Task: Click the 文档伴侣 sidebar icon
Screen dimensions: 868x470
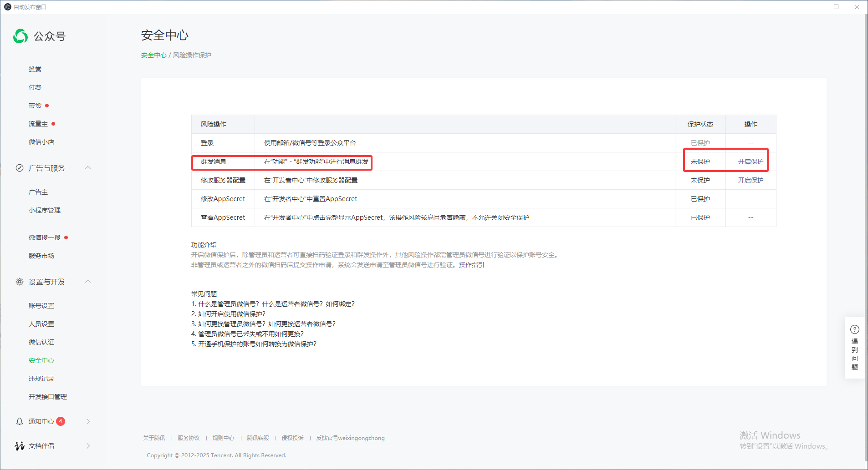Action: point(20,446)
